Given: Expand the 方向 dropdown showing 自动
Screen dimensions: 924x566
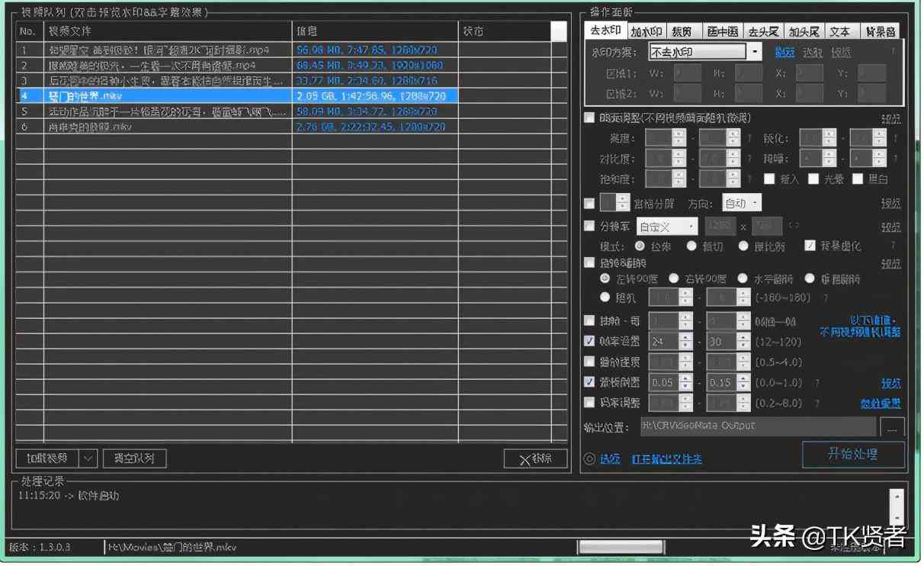Looking at the screenshot, I should click(x=742, y=204).
